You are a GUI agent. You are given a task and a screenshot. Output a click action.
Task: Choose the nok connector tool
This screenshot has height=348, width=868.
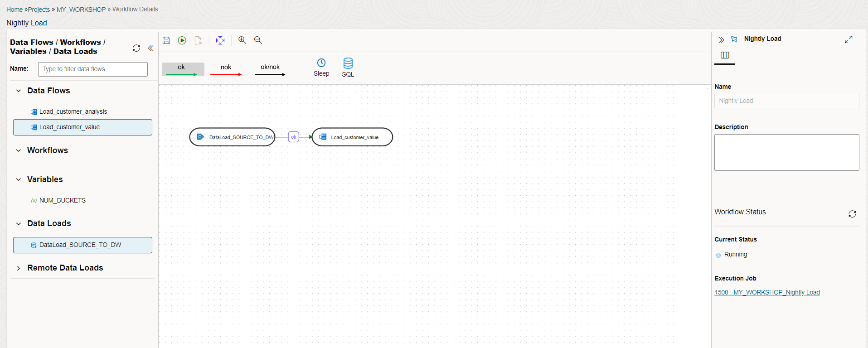click(x=226, y=69)
